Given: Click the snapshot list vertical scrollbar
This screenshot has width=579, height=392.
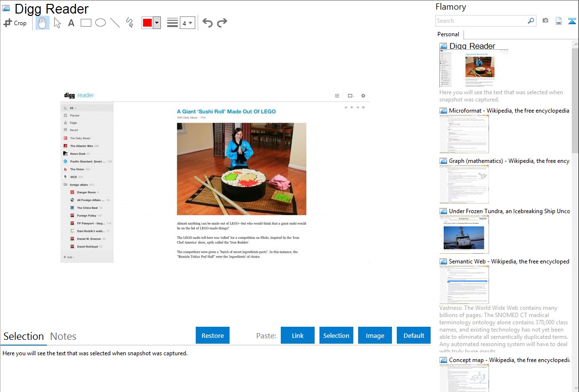Looking at the screenshot, I should click(x=575, y=100).
